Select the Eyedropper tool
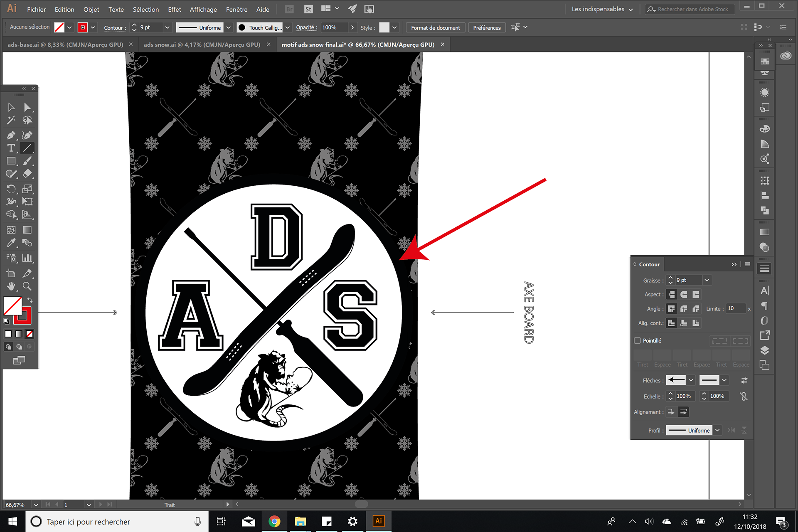798x532 pixels. tap(11, 243)
